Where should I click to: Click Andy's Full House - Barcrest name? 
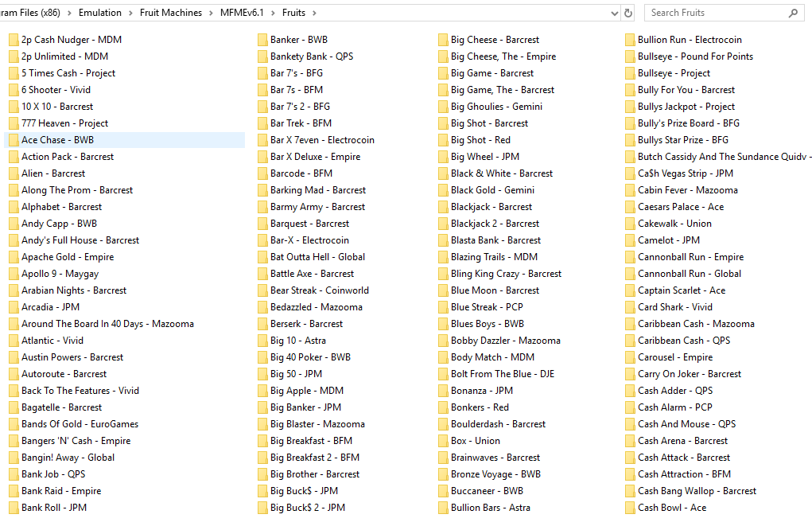click(x=80, y=240)
